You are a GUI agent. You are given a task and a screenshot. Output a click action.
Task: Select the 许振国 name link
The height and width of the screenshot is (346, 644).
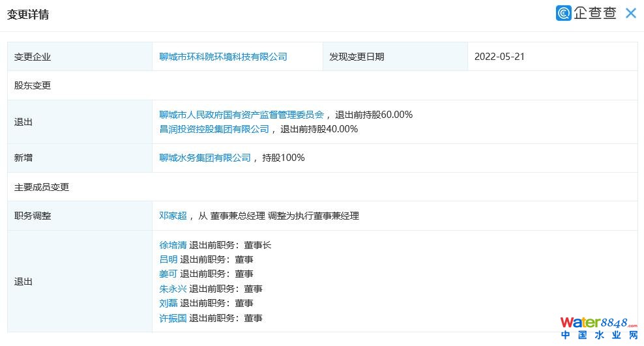(173, 318)
